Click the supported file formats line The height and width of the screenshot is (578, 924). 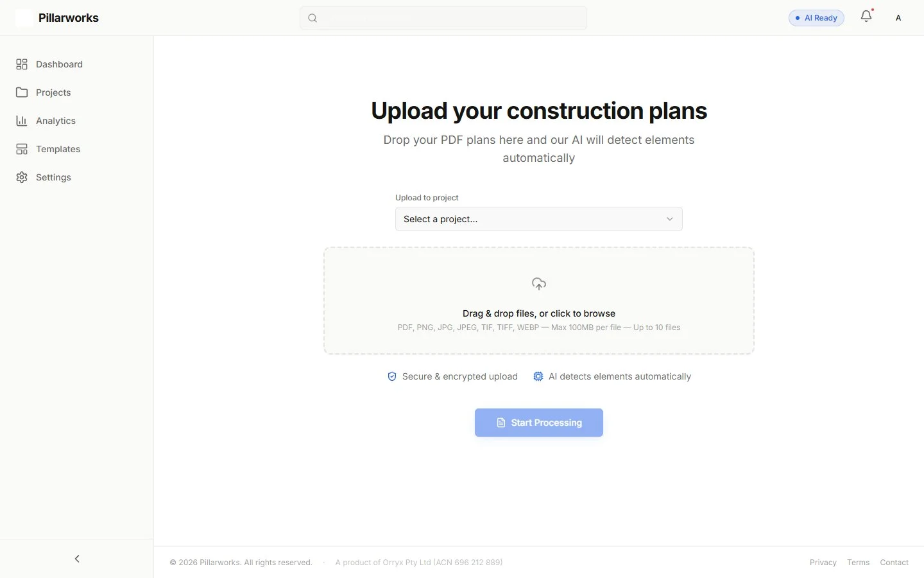(539, 328)
